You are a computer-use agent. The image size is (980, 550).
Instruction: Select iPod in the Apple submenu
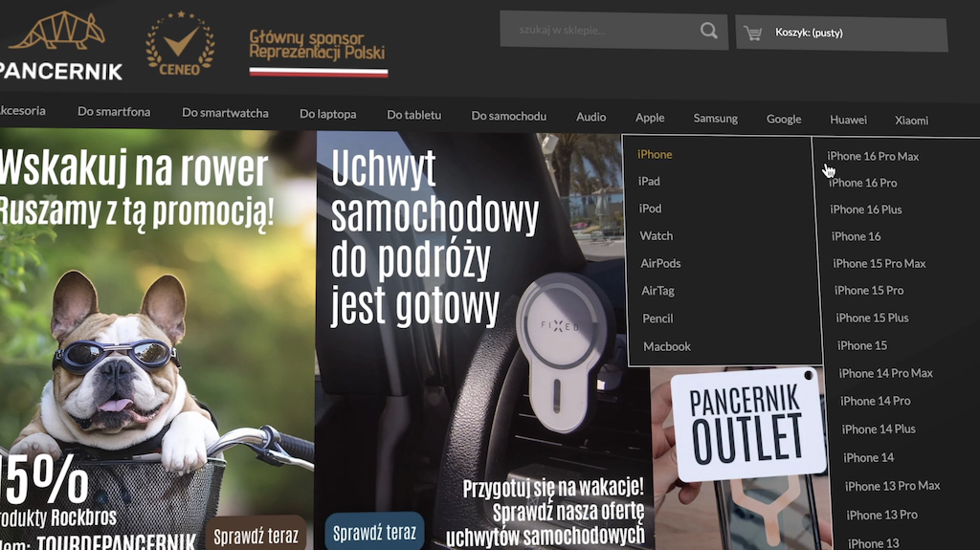(650, 209)
